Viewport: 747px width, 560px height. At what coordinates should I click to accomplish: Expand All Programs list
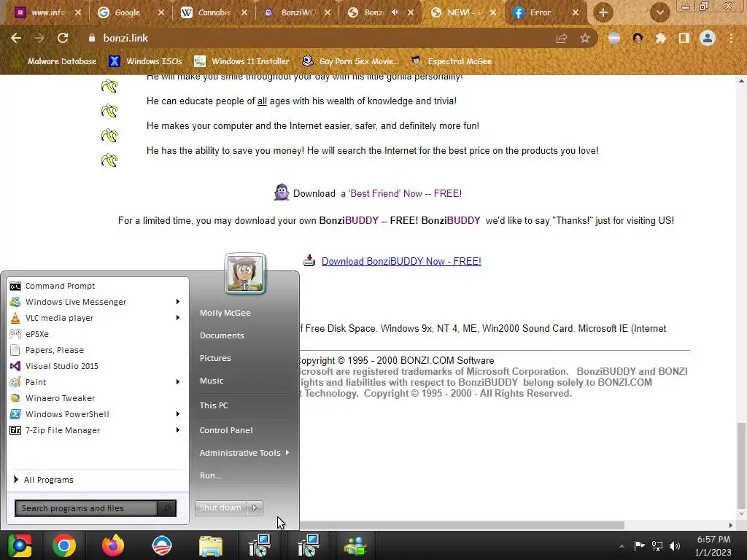click(x=44, y=480)
